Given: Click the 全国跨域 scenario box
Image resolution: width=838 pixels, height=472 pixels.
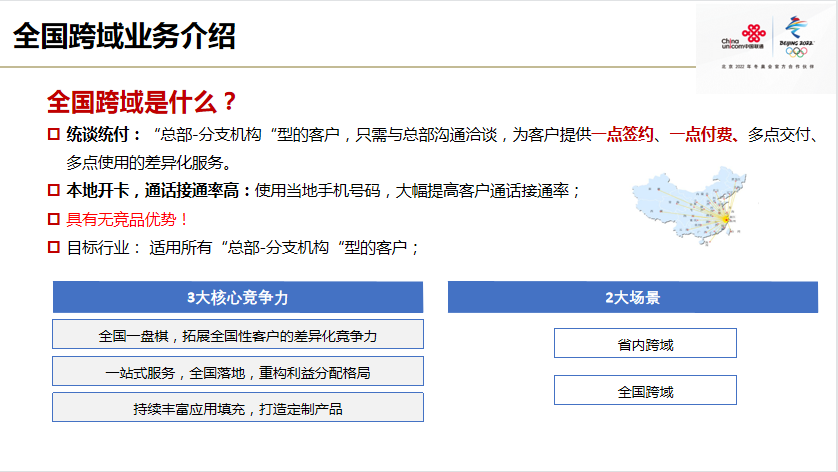Looking at the screenshot, I should point(645,391).
